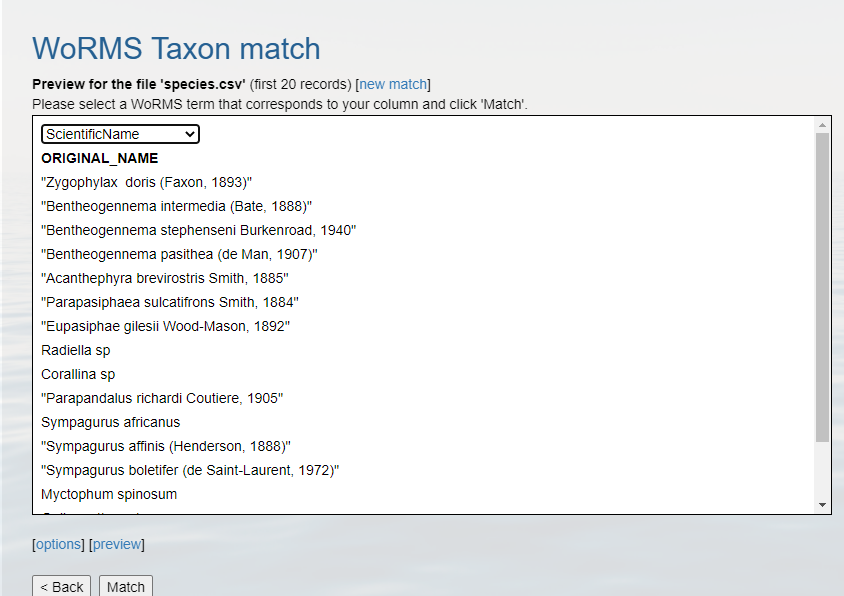The width and height of the screenshot is (844, 596).
Task: Select the row 'Parapasiphaea sulcatifrons Smith, 1884'
Action: (170, 302)
